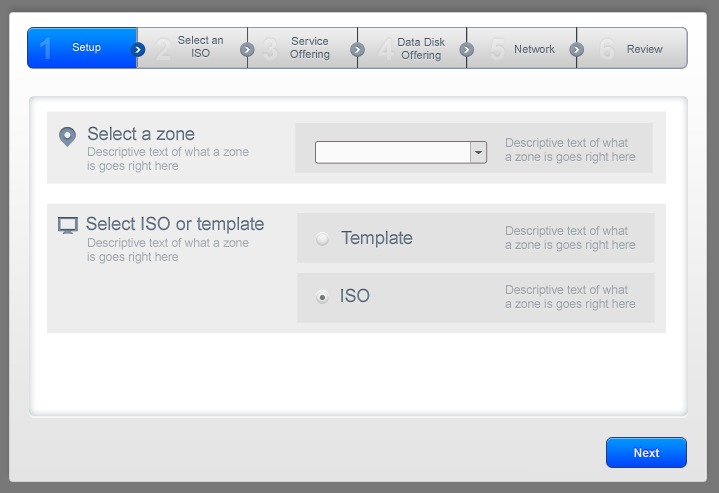Image resolution: width=719 pixels, height=493 pixels.
Task: Select the ISO radio button
Action: click(322, 297)
